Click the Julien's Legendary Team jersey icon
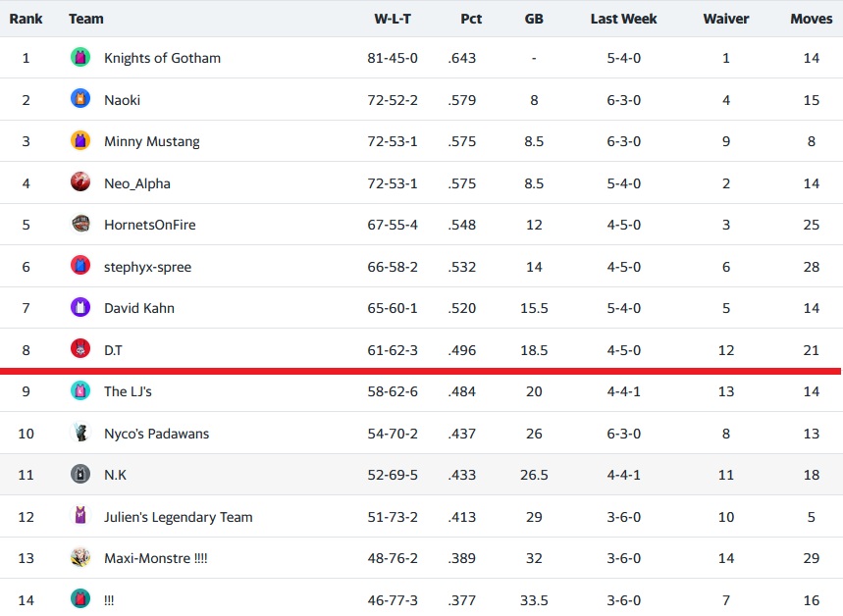Screen dimensions: 843x616 (x=80, y=516)
